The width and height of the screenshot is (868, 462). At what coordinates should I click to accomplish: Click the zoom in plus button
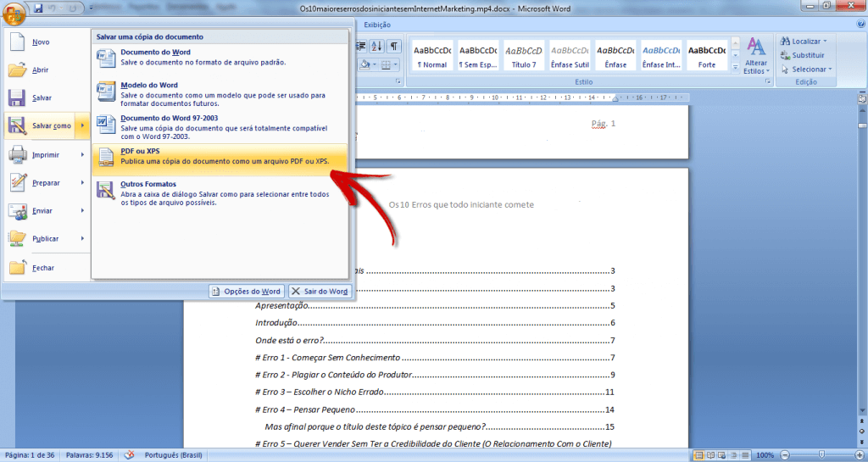pos(860,455)
